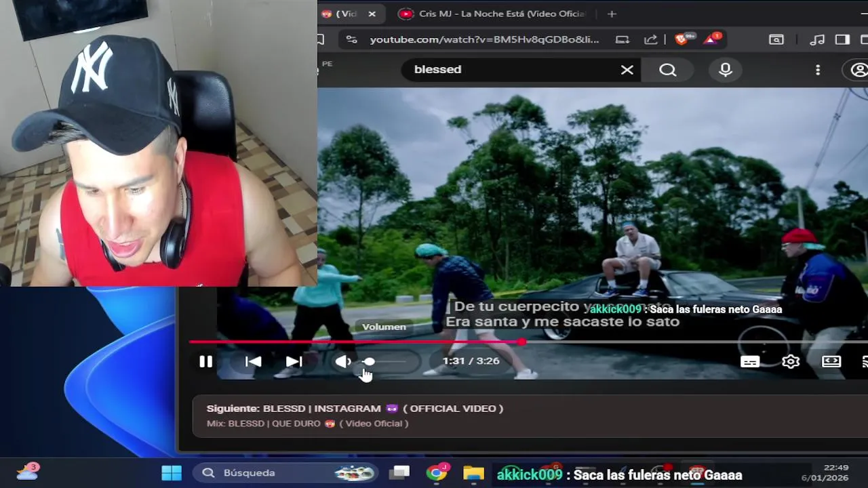868x488 pixels.
Task: Open the player settings gear
Action: coord(791,361)
